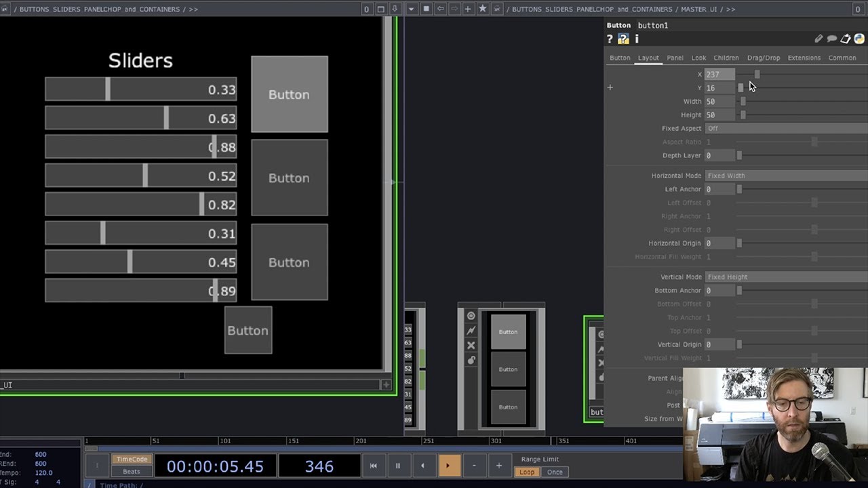The width and height of the screenshot is (868, 488).
Task: Show operator info with the i icon
Action: click(x=636, y=39)
